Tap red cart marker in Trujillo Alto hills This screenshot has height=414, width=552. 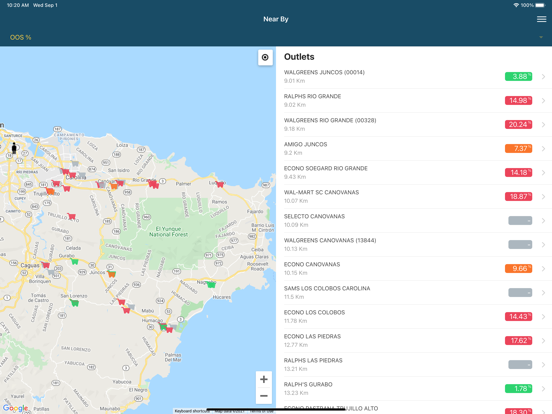pos(71,216)
